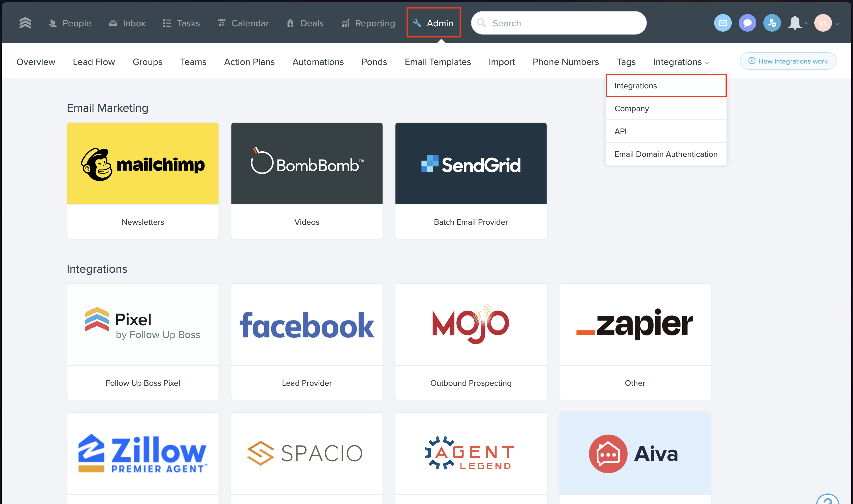Open the Teams tab
The height and width of the screenshot is (504, 853).
point(193,62)
